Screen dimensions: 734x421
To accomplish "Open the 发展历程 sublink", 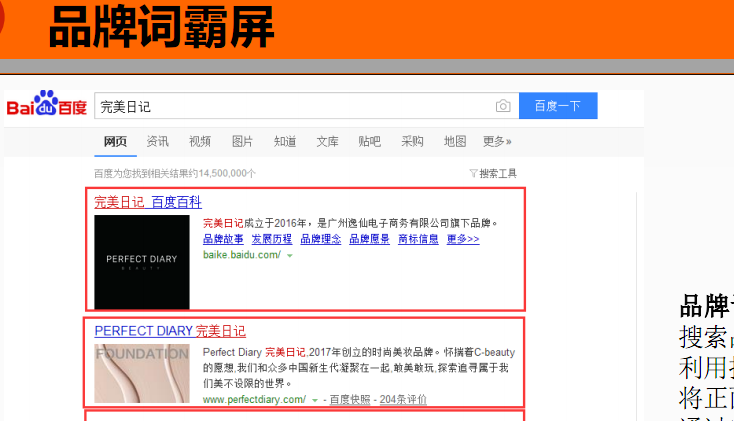I will pyautogui.click(x=272, y=239).
